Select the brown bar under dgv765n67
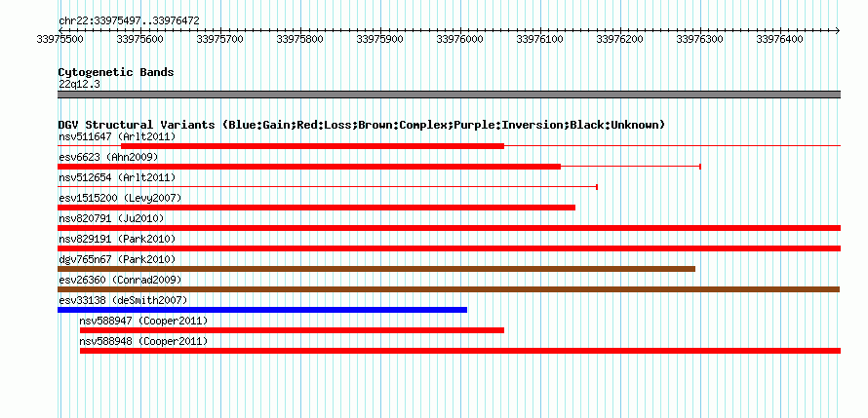This screenshot has height=418, width=868. 376,269
